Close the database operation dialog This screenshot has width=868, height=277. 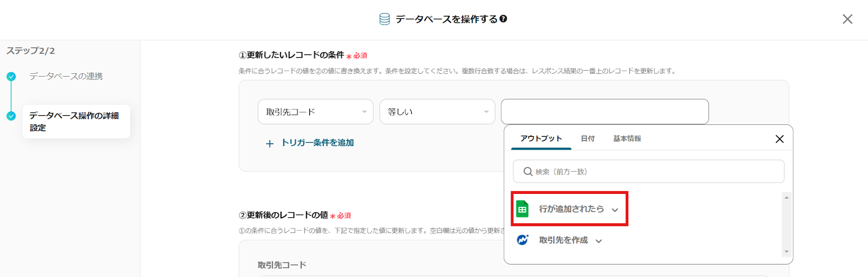[x=847, y=20]
